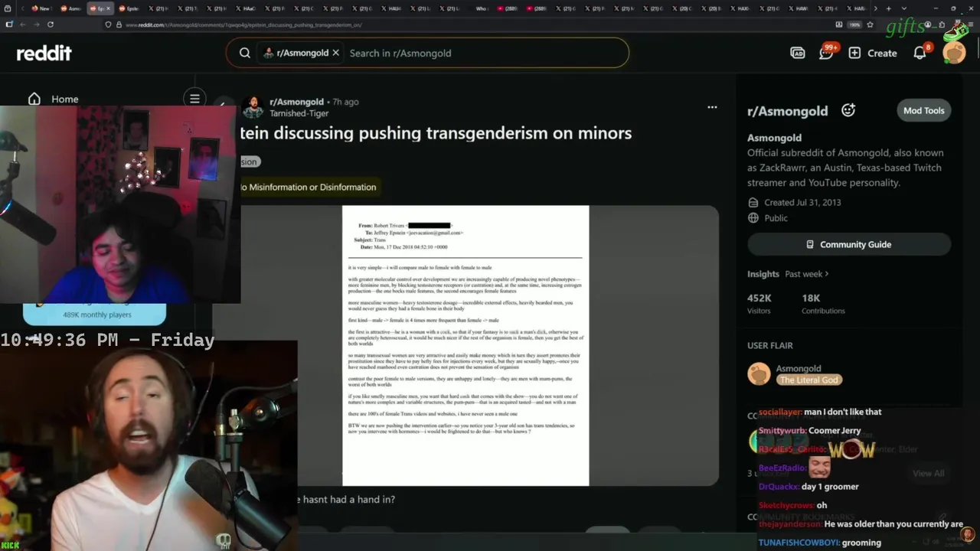The image size is (980, 551).
Task: Click the '489K monthly players' text
Action: 96,315
